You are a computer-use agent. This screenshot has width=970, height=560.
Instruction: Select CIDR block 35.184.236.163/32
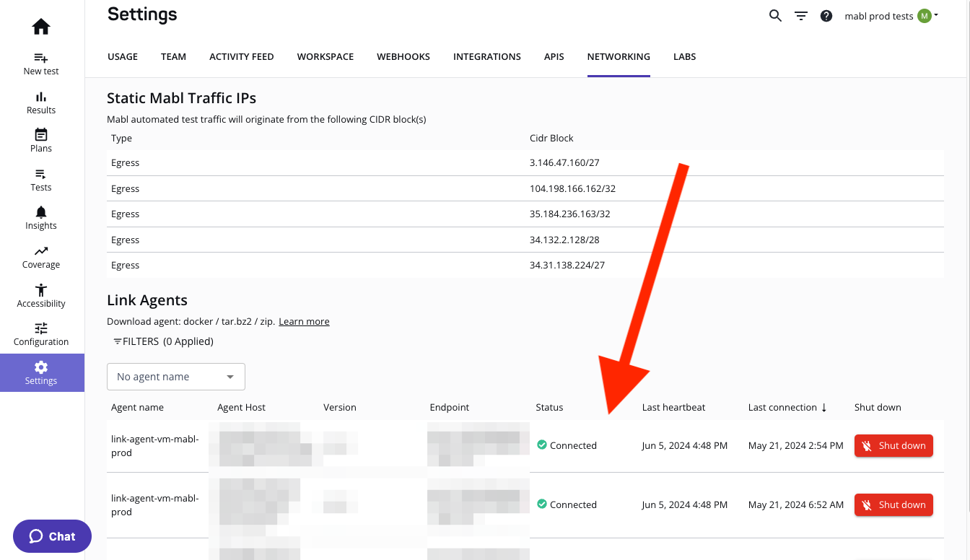[570, 214]
